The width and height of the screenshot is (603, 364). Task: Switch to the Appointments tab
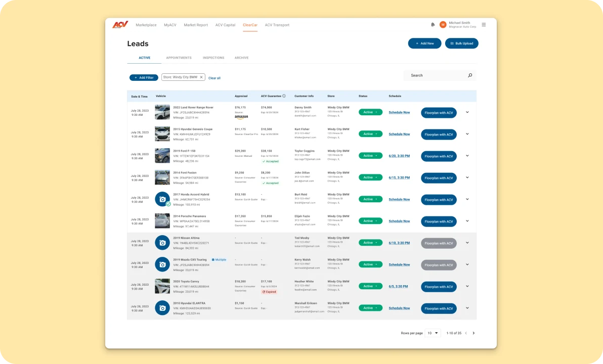pyautogui.click(x=179, y=58)
